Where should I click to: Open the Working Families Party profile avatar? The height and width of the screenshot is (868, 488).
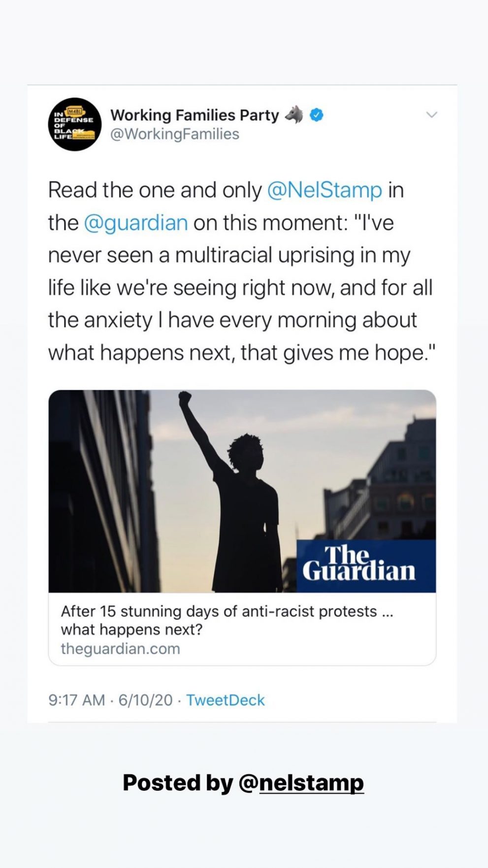click(74, 124)
